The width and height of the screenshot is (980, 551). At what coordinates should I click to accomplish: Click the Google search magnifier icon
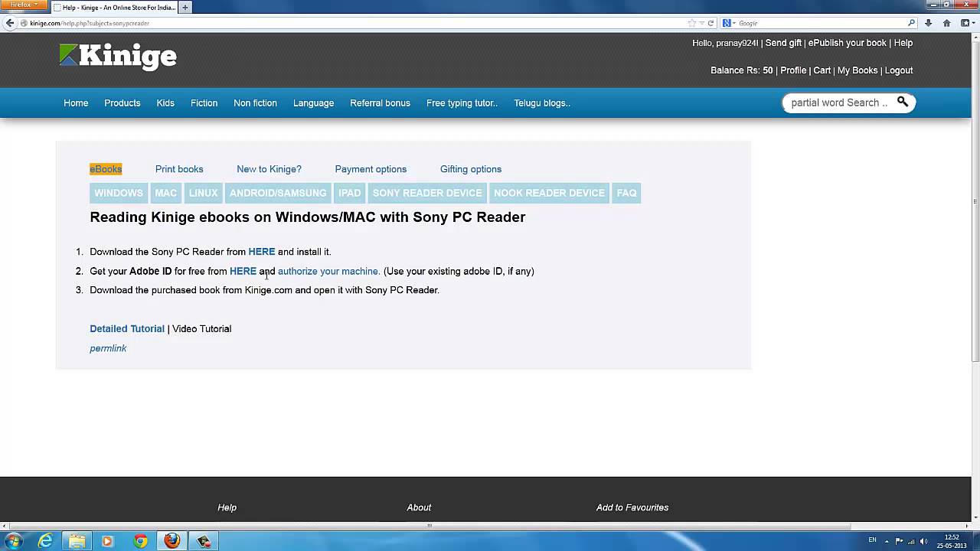point(911,23)
